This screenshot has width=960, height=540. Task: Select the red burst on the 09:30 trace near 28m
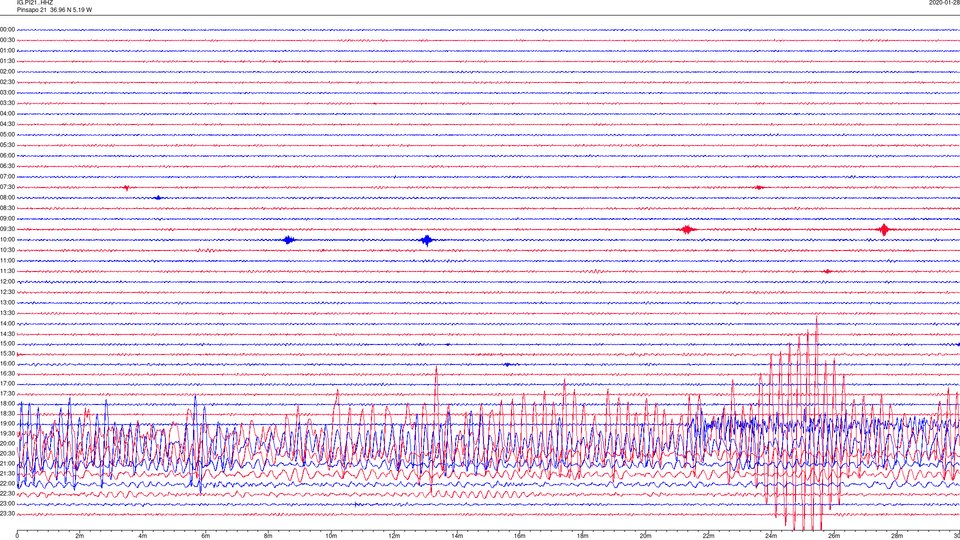[883, 230]
